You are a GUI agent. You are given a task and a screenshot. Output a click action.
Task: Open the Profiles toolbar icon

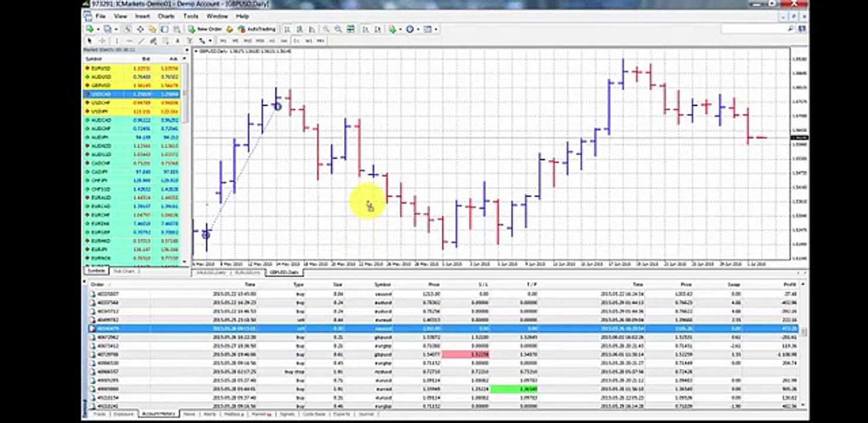[107, 29]
